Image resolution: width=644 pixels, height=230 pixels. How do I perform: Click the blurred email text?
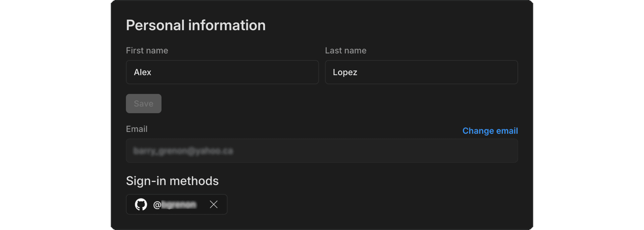[183, 150]
